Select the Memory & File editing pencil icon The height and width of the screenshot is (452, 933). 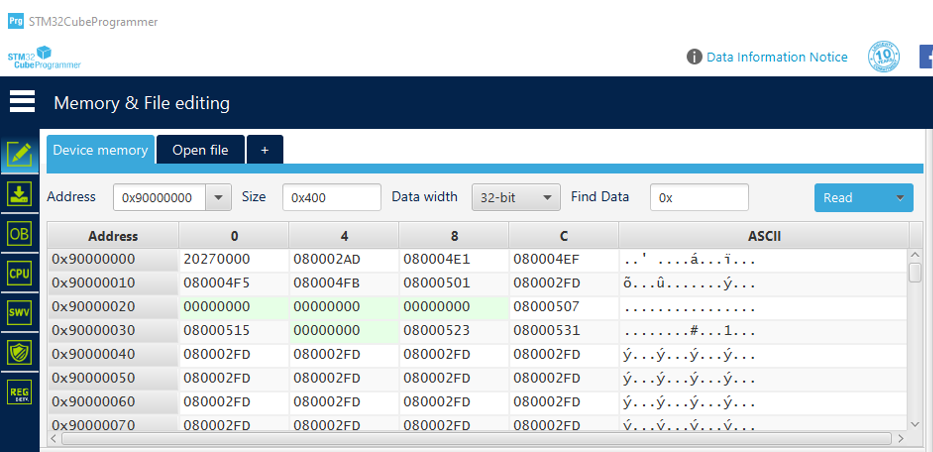click(x=20, y=155)
